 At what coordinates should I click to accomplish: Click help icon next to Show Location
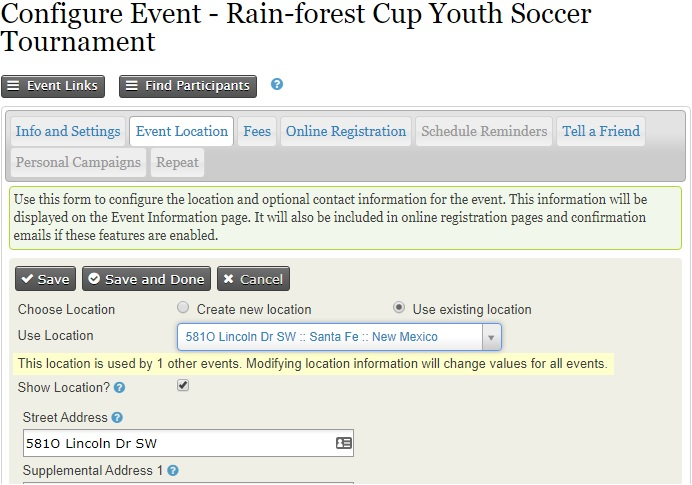pyautogui.click(x=120, y=387)
